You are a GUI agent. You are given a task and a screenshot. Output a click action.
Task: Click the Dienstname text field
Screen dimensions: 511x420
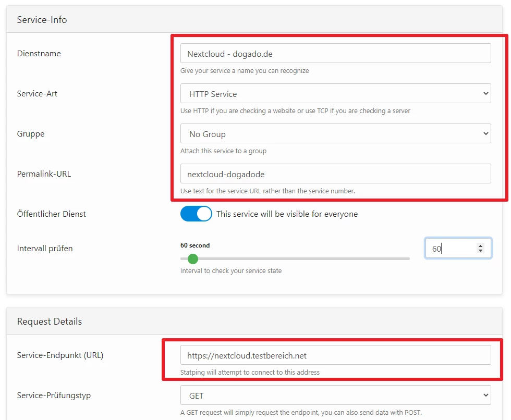(335, 53)
